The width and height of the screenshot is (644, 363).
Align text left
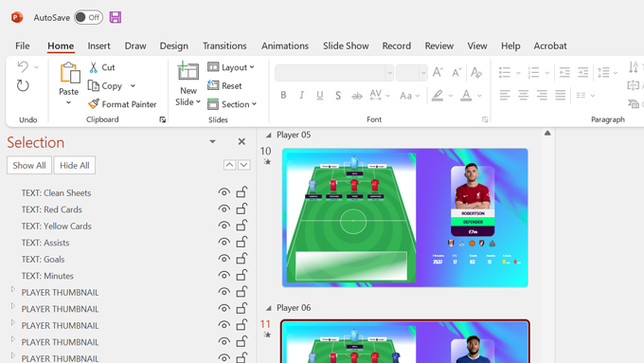pos(505,96)
